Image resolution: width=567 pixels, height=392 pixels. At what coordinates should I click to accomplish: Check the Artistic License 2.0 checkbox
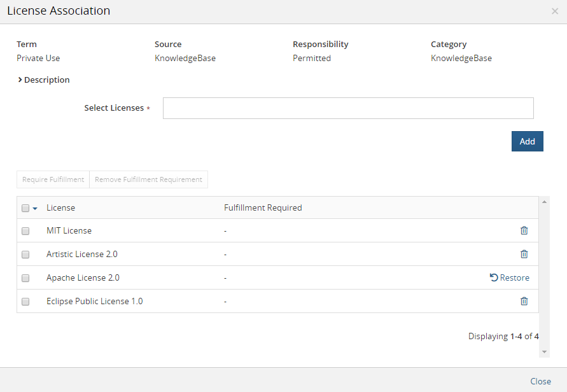[x=24, y=254]
